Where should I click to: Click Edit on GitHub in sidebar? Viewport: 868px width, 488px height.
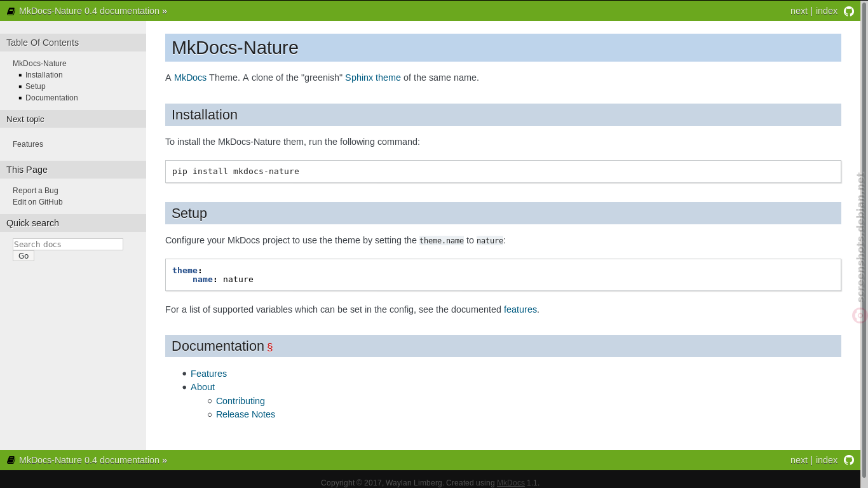pyautogui.click(x=37, y=202)
